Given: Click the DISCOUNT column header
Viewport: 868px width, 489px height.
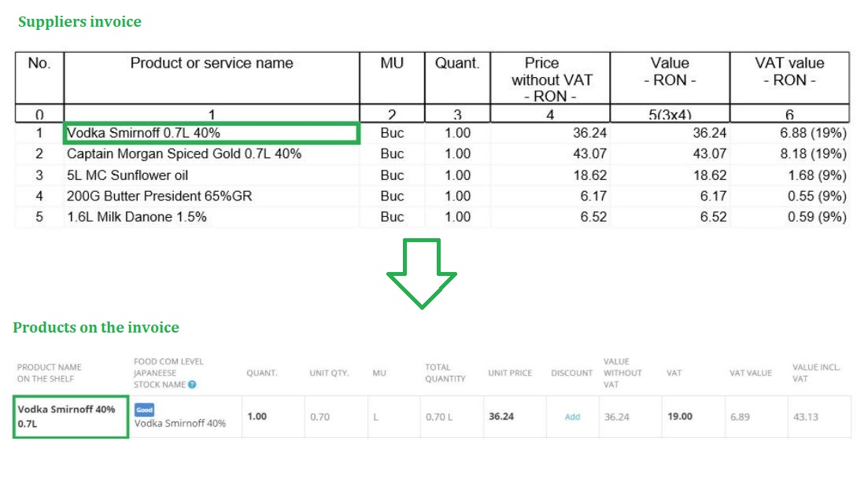Looking at the screenshot, I should (x=572, y=373).
